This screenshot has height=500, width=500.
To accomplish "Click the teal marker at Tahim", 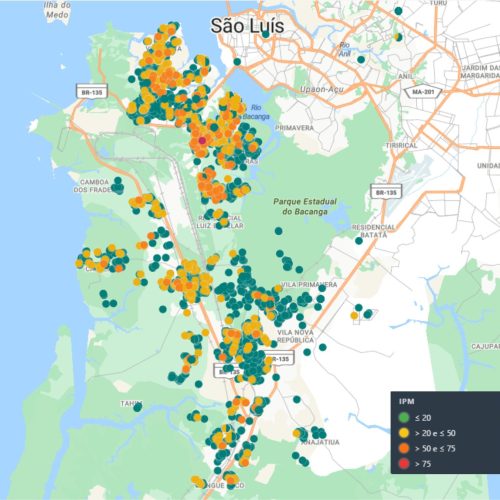I will (x=138, y=407).
